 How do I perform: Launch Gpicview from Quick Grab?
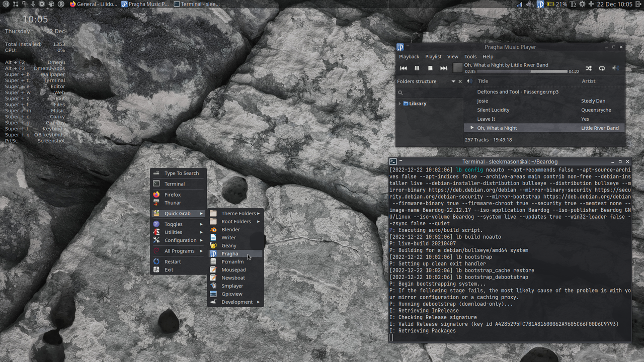[x=235, y=294]
